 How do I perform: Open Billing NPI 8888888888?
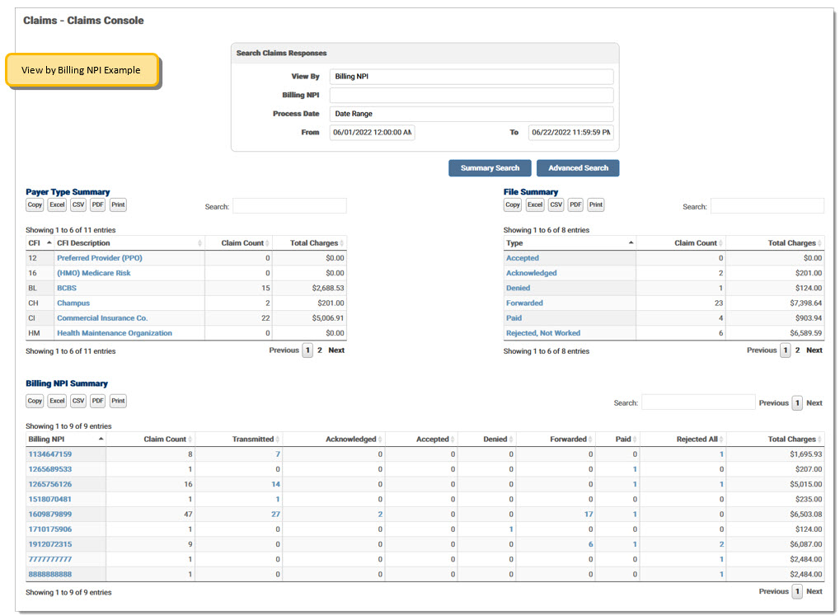coord(49,574)
